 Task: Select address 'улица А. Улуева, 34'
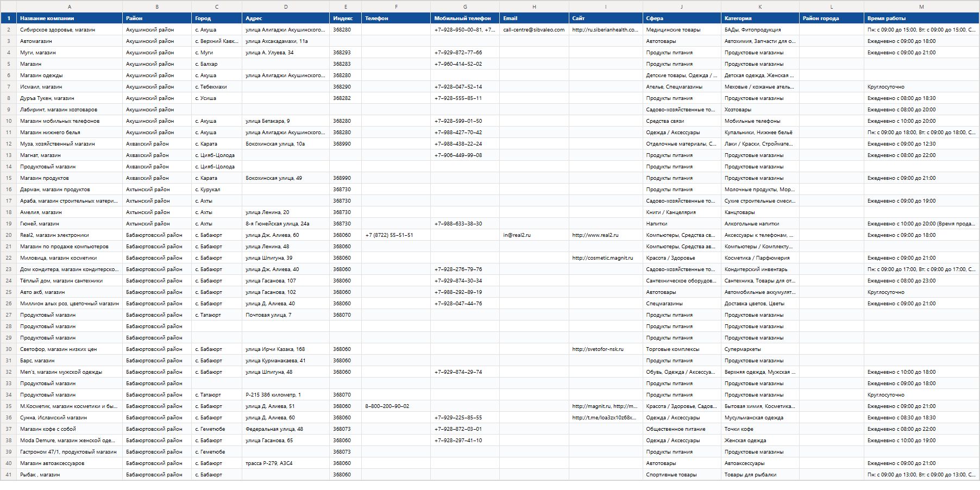pyautogui.click(x=286, y=53)
